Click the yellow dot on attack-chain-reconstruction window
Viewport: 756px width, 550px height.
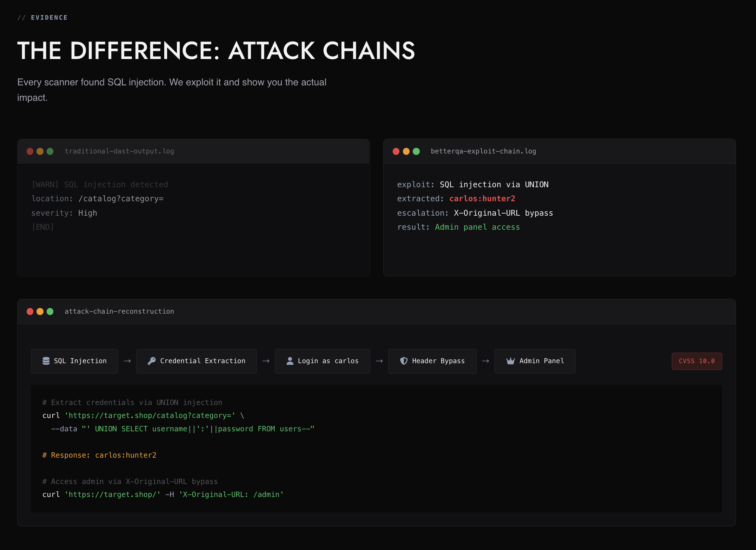click(40, 312)
